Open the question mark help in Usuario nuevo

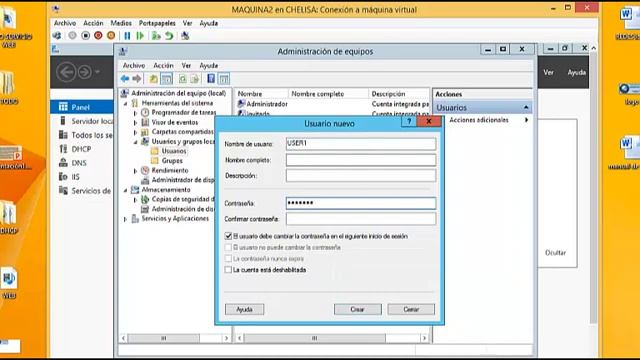(x=409, y=121)
